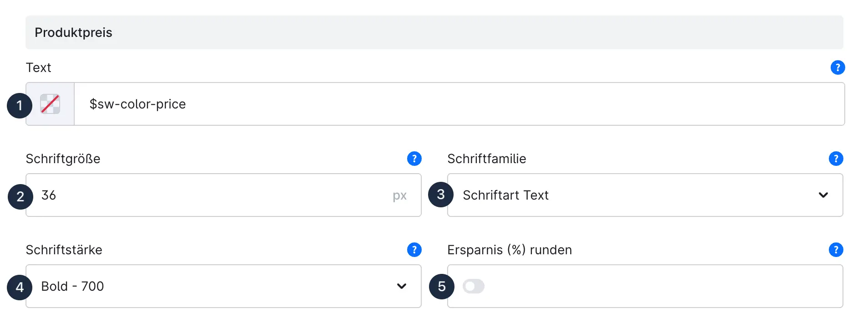Click numbered marker 1 badge
Viewport: 868px width, 329px height.
[20, 105]
